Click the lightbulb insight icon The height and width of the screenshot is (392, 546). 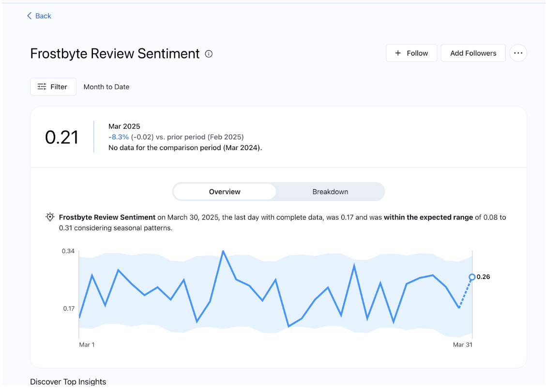(x=49, y=217)
